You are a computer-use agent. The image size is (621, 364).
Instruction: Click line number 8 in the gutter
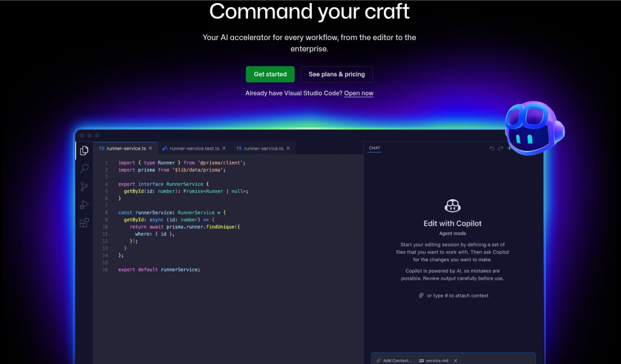106,213
